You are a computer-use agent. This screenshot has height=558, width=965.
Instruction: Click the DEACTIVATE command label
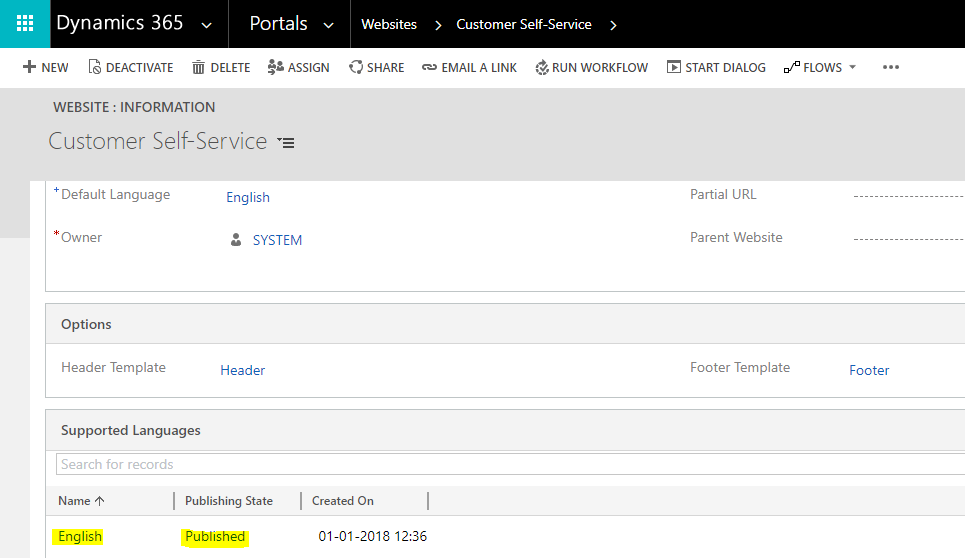click(x=140, y=68)
